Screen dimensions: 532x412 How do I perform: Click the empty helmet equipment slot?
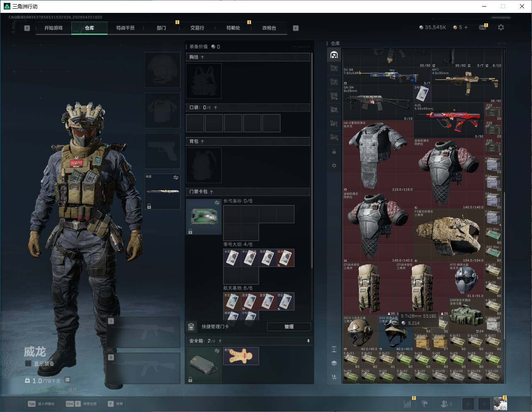click(x=162, y=70)
